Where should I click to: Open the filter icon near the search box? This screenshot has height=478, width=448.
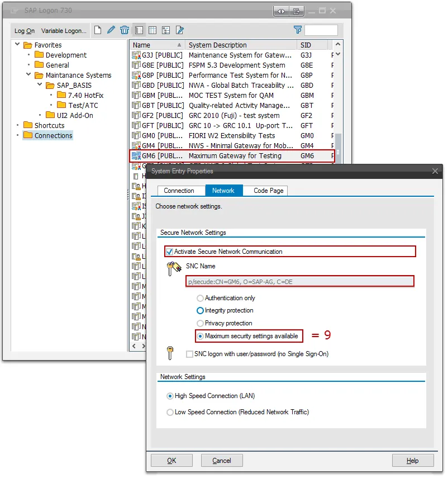click(297, 30)
